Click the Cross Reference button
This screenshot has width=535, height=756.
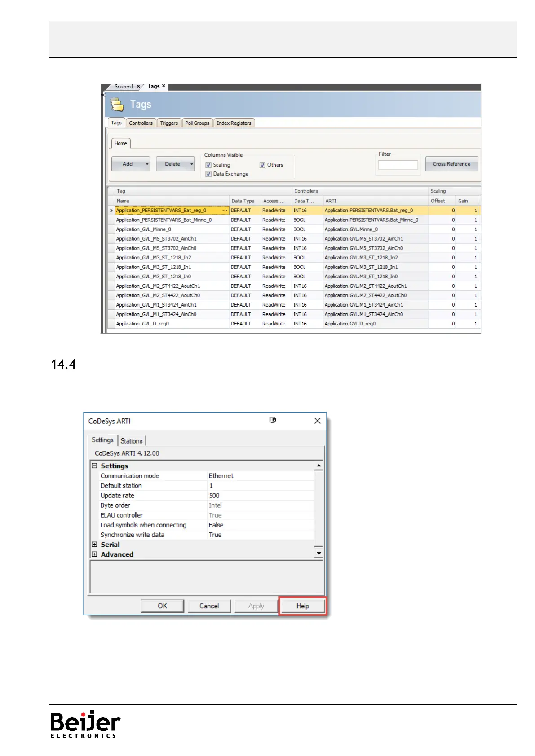(x=451, y=164)
